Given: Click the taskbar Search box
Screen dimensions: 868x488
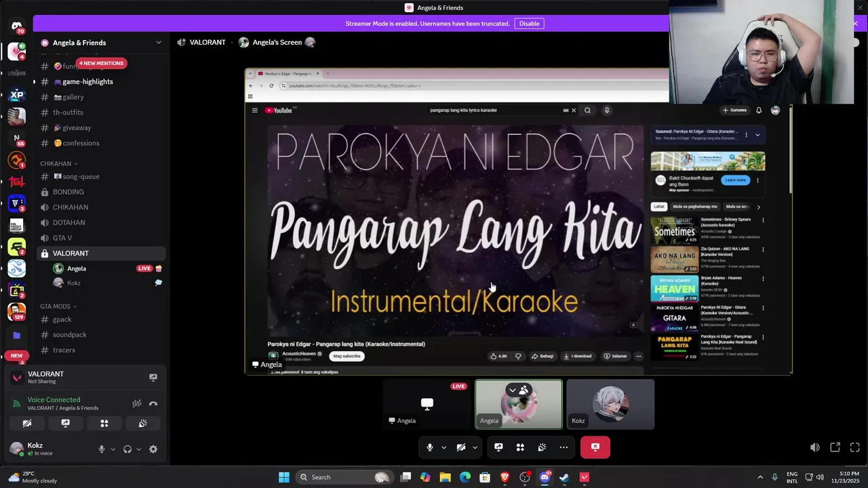Looking at the screenshot, I should point(345,477).
